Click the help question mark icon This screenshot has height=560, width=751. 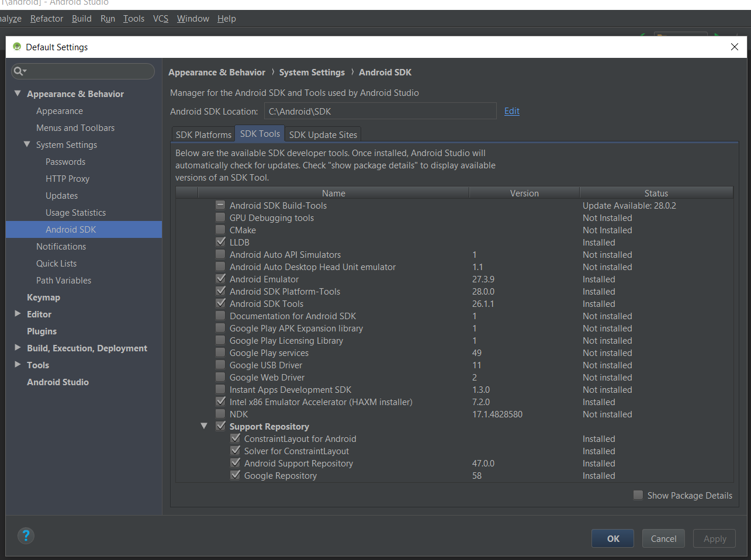coord(26,535)
